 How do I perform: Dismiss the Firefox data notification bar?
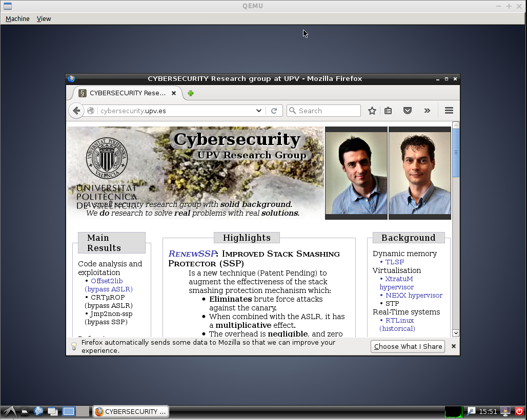453,346
